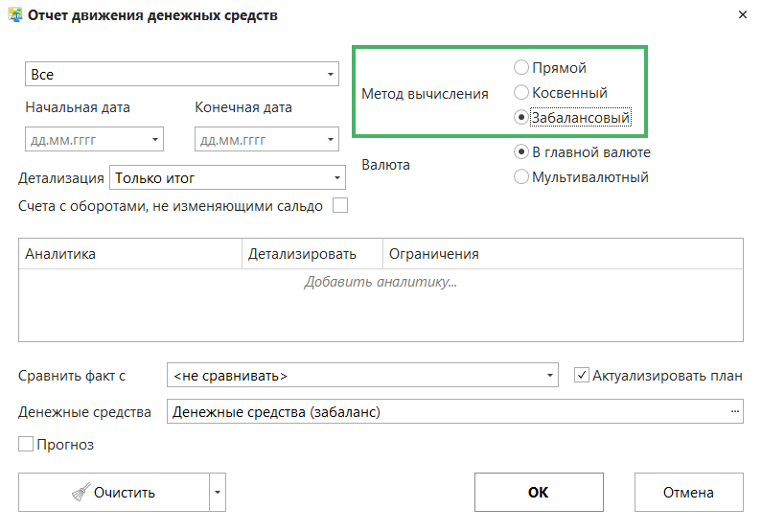
Task: Select the Прямой calculation method
Action: 520,68
